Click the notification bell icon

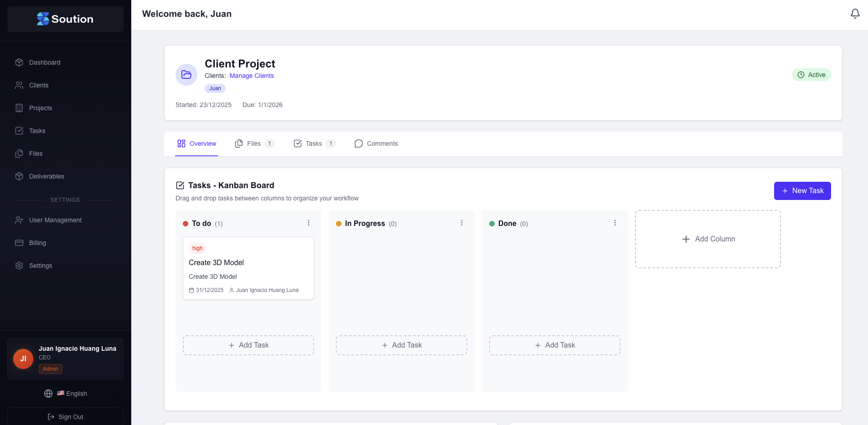click(855, 14)
